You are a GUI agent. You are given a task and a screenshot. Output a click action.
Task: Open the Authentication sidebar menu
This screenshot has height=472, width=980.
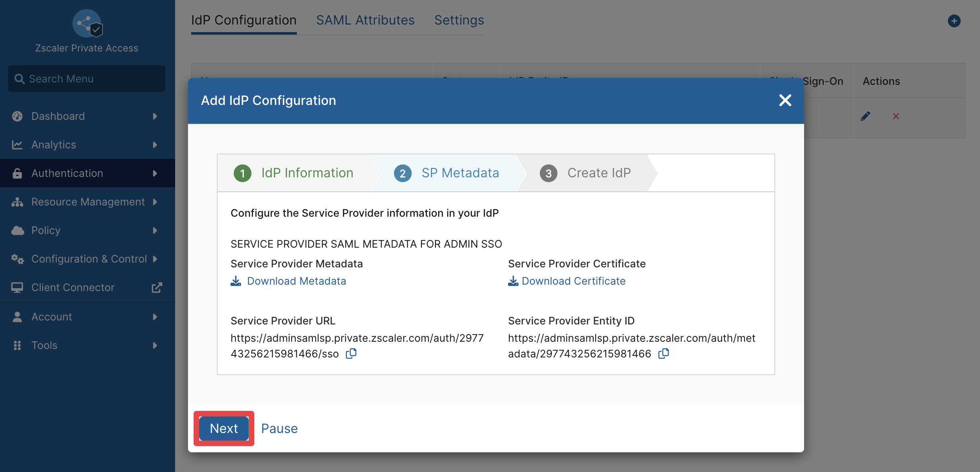click(x=87, y=173)
